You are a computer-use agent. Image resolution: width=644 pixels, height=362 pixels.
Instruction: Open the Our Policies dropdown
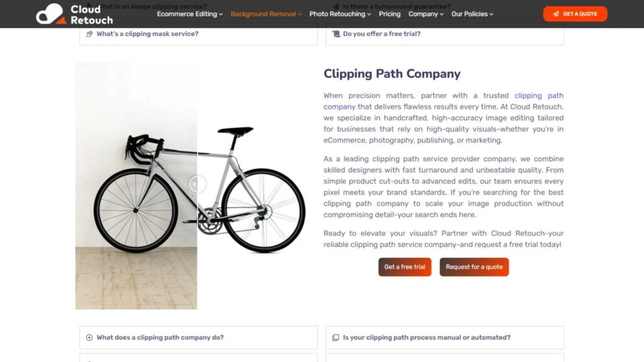pyautogui.click(x=472, y=14)
